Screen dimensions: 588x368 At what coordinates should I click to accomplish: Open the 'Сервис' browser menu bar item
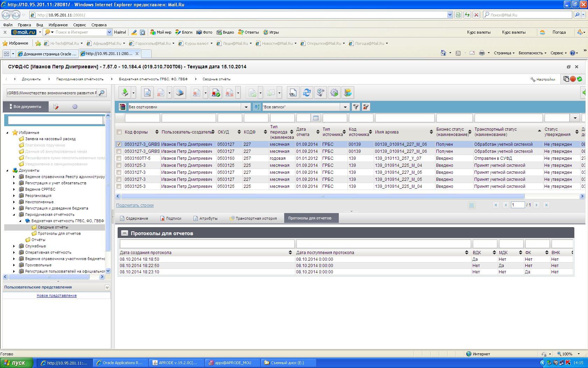pos(79,25)
